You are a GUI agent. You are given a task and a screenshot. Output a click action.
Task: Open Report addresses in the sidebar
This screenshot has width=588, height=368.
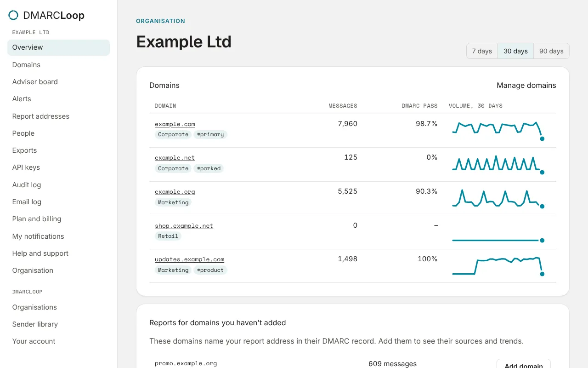pyautogui.click(x=58, y=116)
